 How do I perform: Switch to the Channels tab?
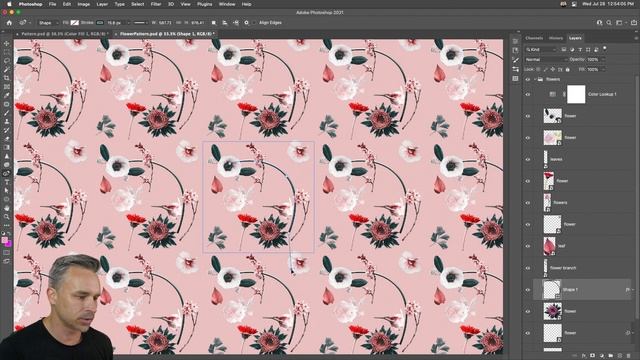[534, 38]
